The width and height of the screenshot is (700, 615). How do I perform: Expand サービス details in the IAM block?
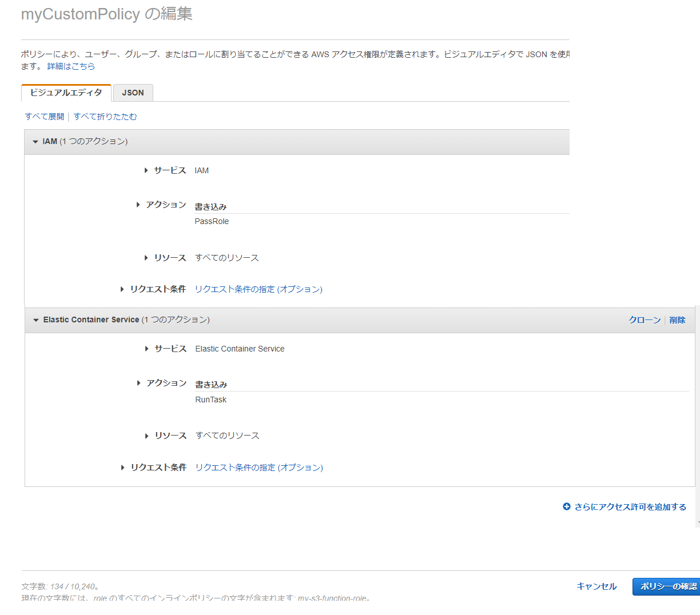[146, 170]
